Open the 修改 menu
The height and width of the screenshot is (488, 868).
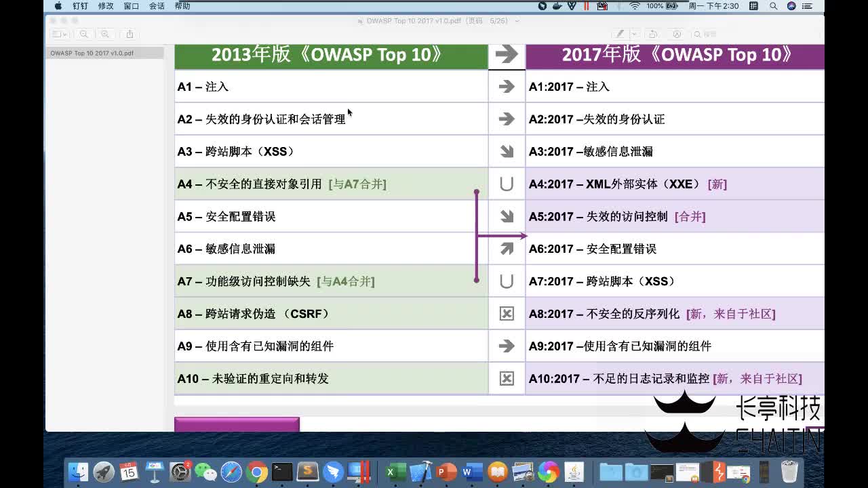point(106,6)
